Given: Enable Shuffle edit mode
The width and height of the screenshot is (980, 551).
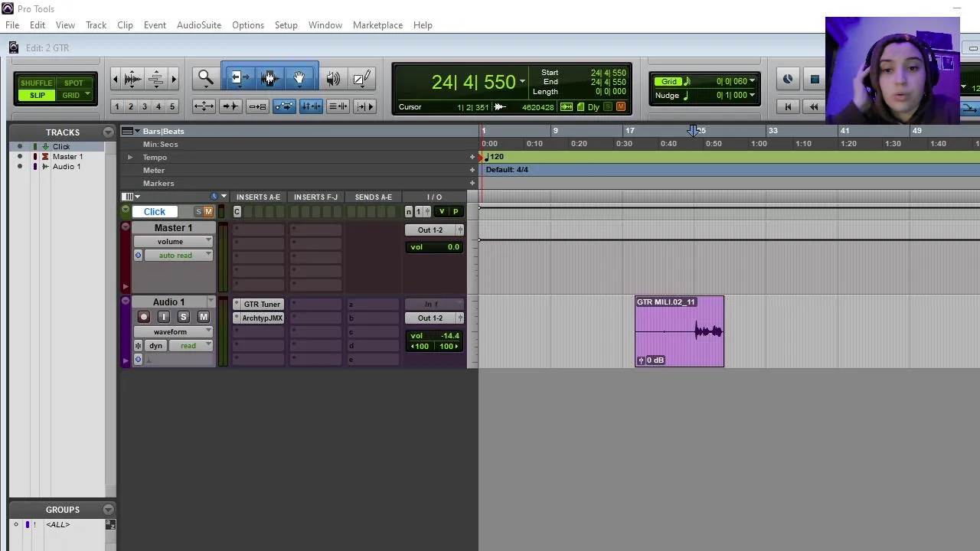Looking at the screenshot, I should coord(36,83).
